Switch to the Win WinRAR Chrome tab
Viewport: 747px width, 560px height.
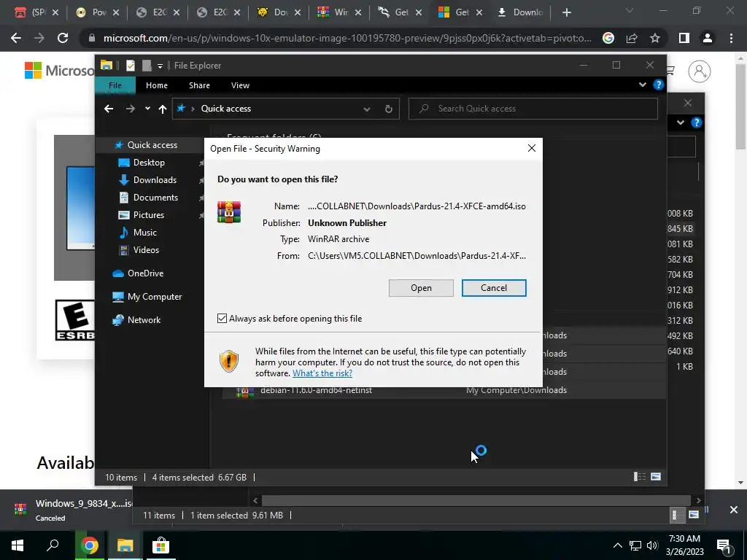tap(339, 12)
